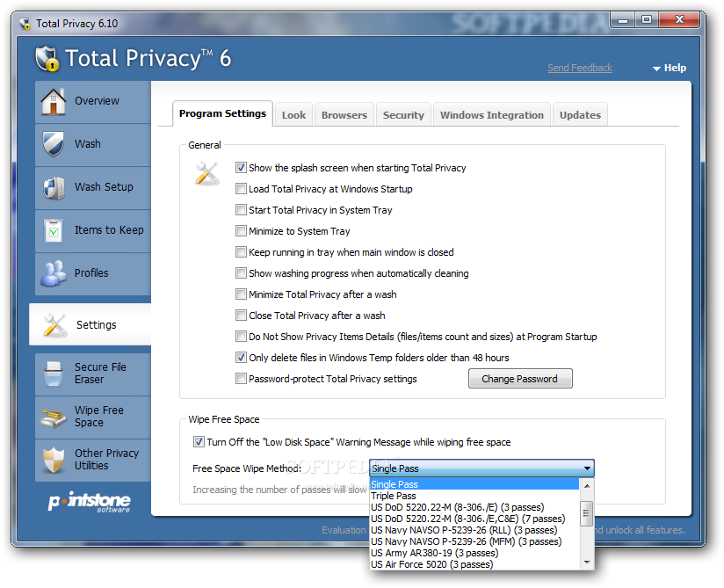Enable Start Total Privacy in System Tray
The width and height of the screenshot is (724, 588).
[241, 210]
